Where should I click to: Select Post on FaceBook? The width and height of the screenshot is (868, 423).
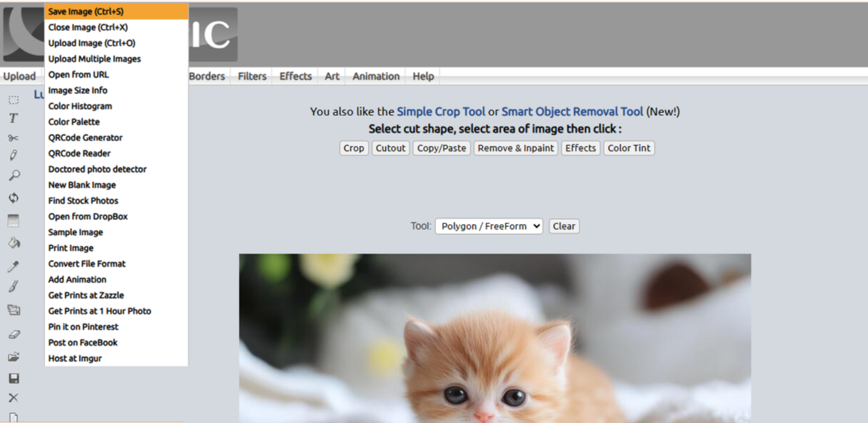(x=116, y=342)
